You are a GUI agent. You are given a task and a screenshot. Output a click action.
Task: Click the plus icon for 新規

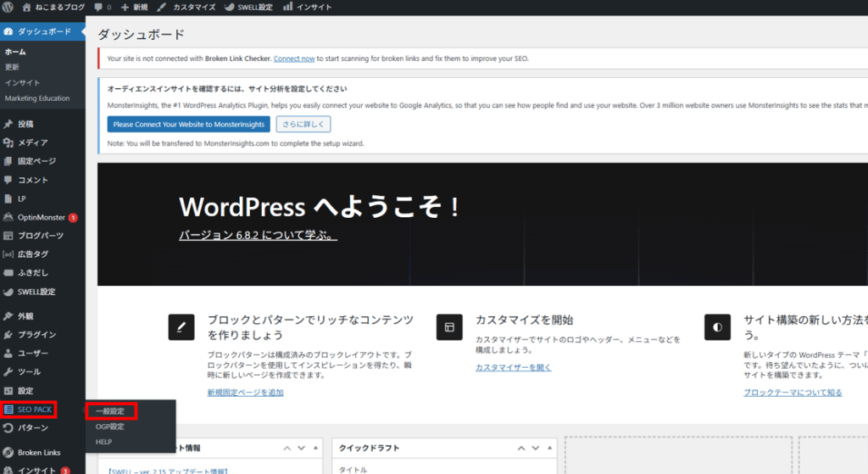pos(125,7)
